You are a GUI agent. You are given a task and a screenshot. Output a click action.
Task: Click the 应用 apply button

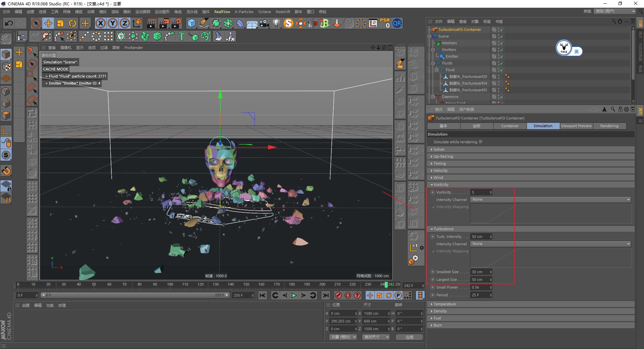(409, 337)
